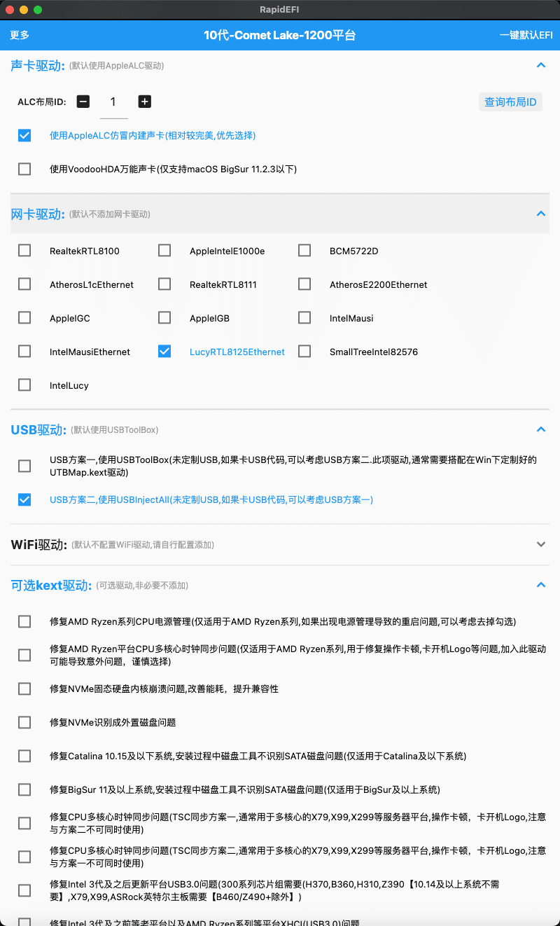Image resolution: width=560 pixels, height=926 pixels.
Task: Select USB方案一 USBToolBox checkbox
Action: click(24, 466)
